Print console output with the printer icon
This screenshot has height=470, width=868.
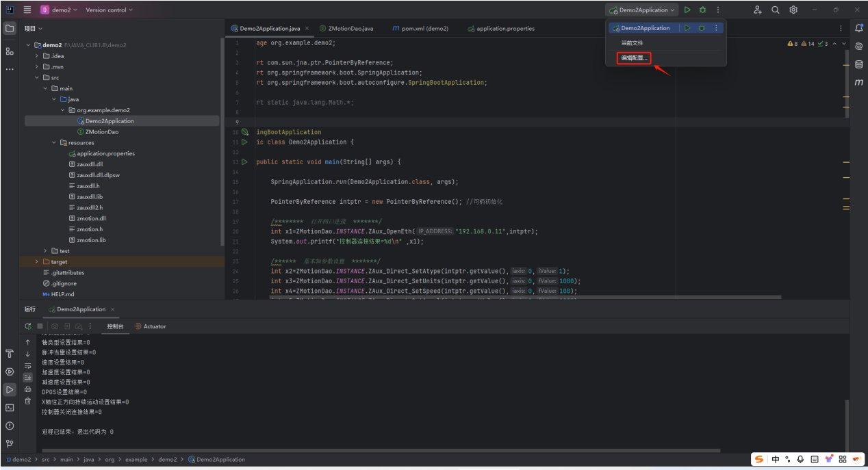point(28,389)
